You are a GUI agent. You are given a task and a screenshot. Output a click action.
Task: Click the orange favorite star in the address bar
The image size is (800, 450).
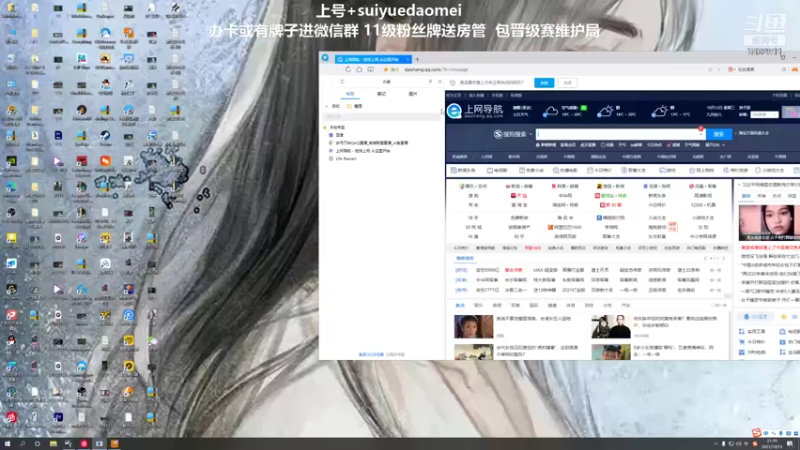coord(386,69)
